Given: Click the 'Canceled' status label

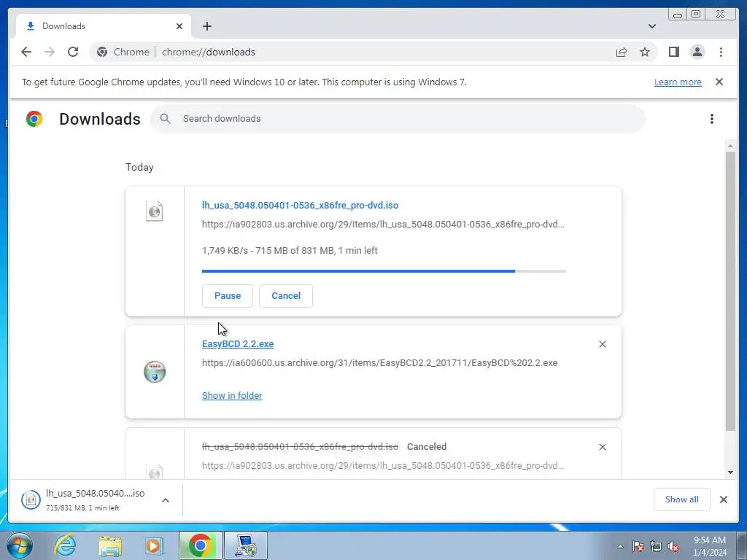Looking at the screenshot, I should 427,447.
